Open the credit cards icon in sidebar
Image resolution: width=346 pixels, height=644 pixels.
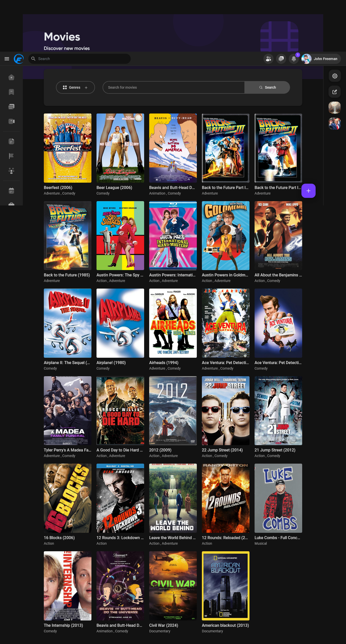[11, 107]
